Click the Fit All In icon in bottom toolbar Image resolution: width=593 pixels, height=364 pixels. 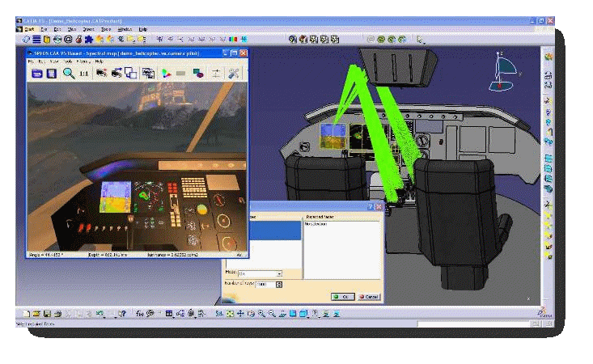click(230, 313)
